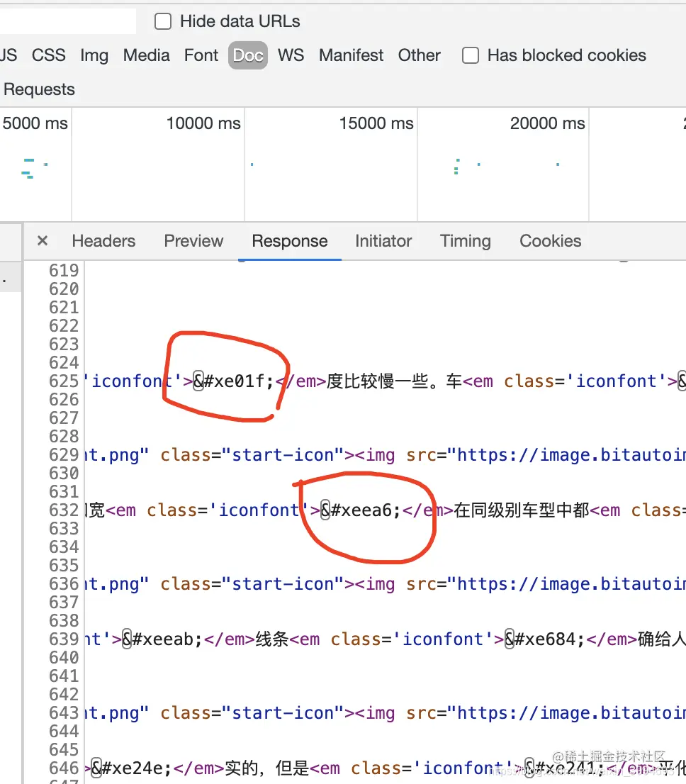This screenshot has width=686, height=784.
Task: Filter requests by Font type
Action: pos(201,55)
